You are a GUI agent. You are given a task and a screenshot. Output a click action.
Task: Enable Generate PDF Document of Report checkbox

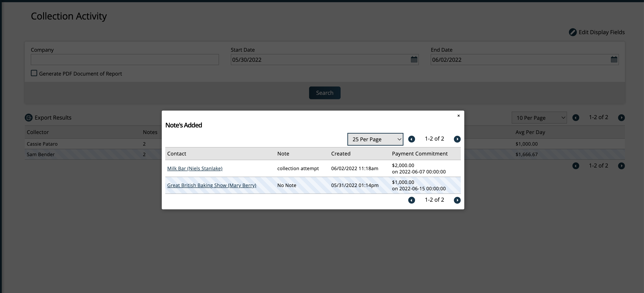tap(34, 73)
